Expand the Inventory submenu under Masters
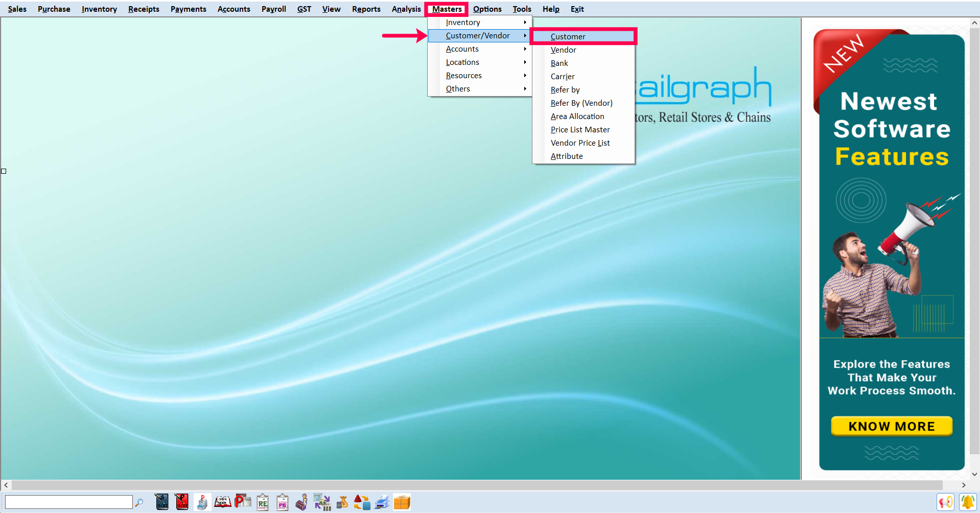The height and width of the screenshot is (513, 980). (x=479, y=22)
